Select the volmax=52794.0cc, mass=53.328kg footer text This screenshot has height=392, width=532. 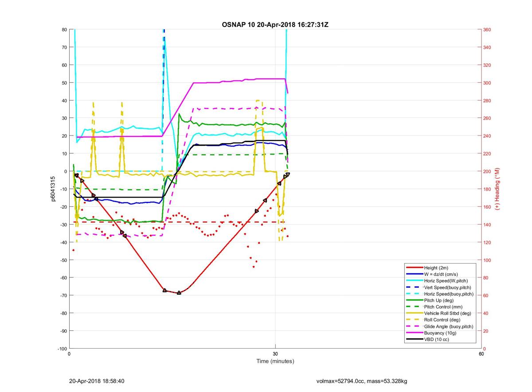[362, 380]
